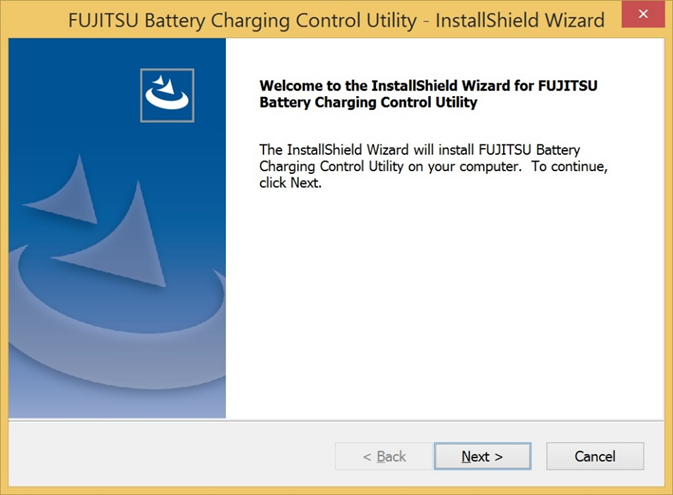This screenshot has width=673, height=495.
Task: Click the heading line "Battery Charging Control Utility"
Action: tap(367, 102)
